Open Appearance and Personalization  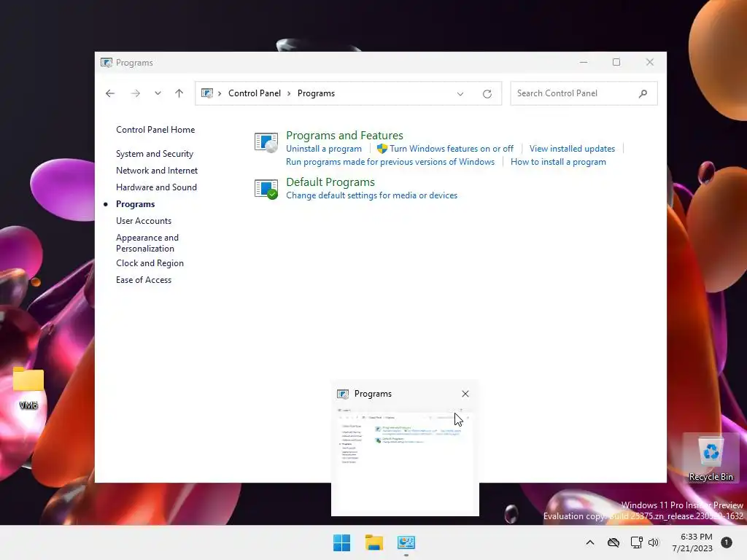(x=147, y=243)
